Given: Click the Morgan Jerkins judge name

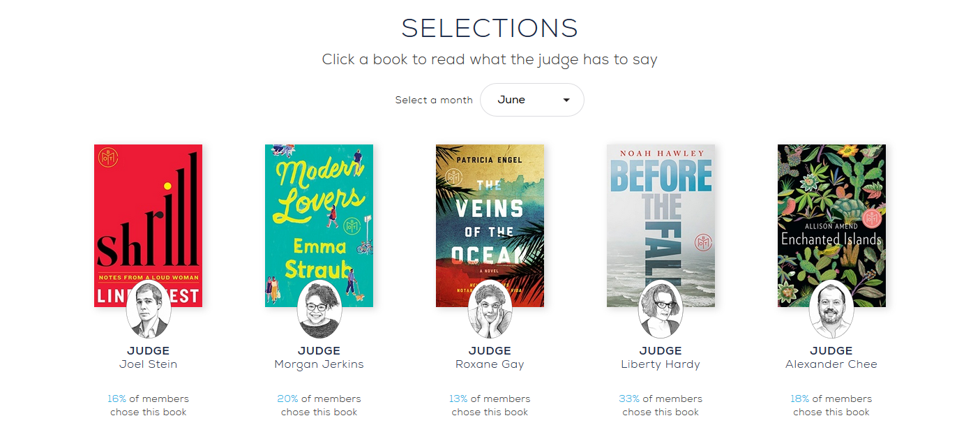Looking at the screenshot, I should (x=319, y=364).
